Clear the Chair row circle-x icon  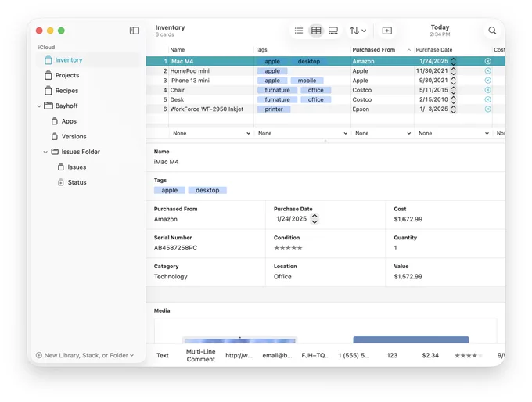click(x=488, y=90)
